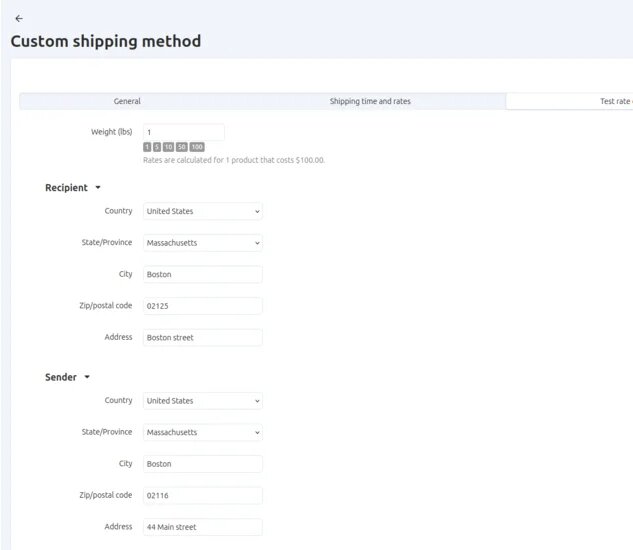The width and height of the screenshot is (633, 550).
Task: Switch to the General tab
Action: (x=127, y=101)
